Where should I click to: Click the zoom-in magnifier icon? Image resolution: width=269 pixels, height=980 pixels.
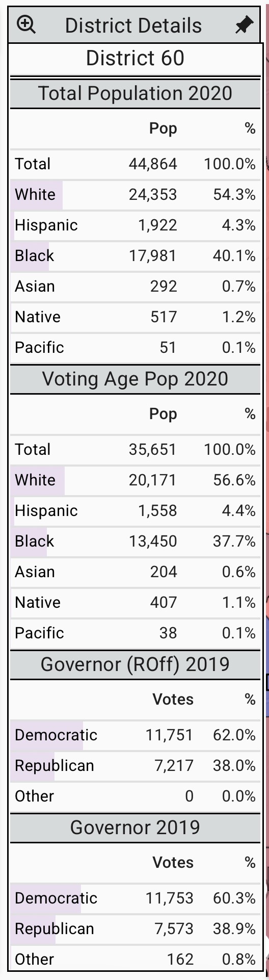[25, 24]
